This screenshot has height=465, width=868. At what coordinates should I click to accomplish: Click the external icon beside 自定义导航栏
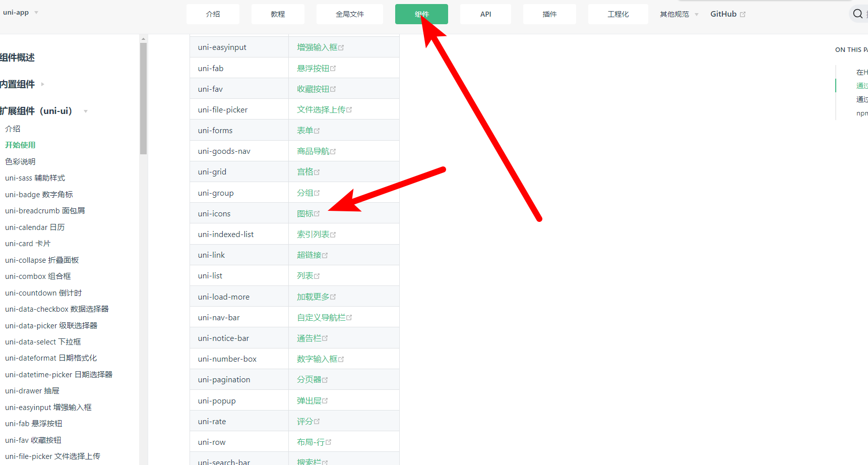pos(349,318)
